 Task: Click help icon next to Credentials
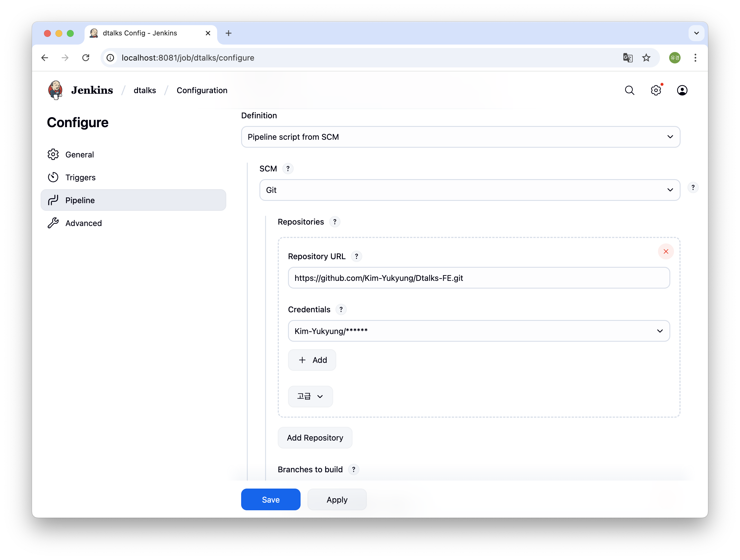tap(341, 310)
